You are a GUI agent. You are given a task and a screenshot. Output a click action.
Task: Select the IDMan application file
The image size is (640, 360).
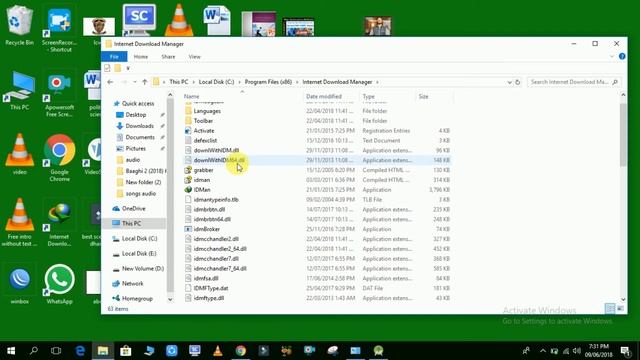pos(202,190)
